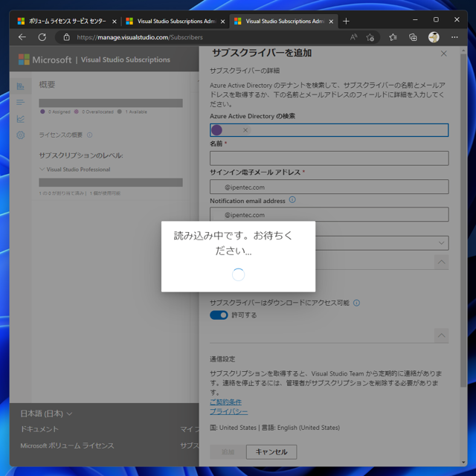476x476 pixels.
Task: Click the Notification email address field
Action: coord(329,214)
